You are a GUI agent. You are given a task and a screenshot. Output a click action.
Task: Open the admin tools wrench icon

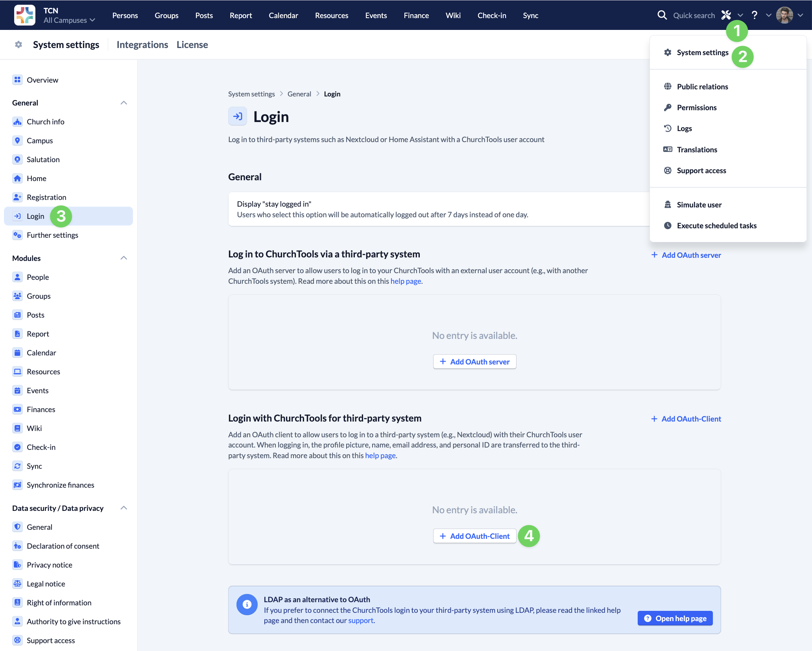(726, 15)
